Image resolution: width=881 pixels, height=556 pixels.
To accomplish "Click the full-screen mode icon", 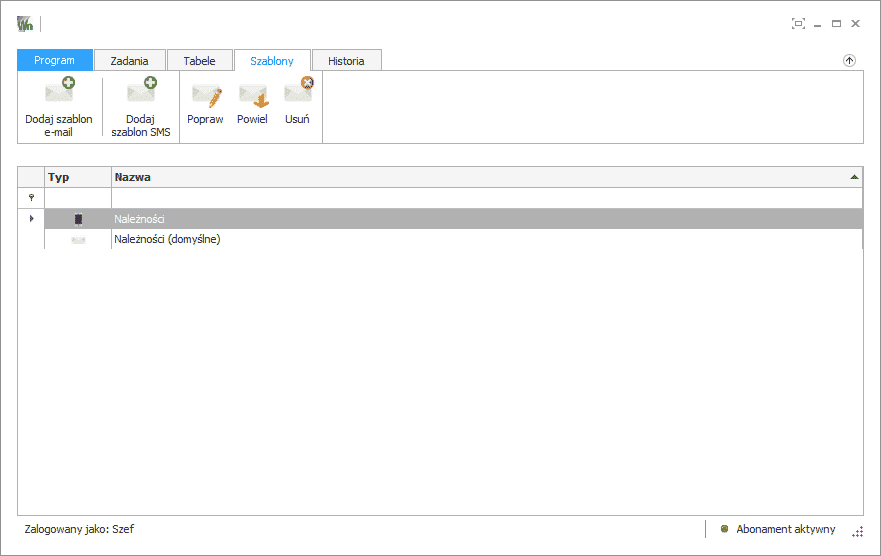I will point(798,24).
